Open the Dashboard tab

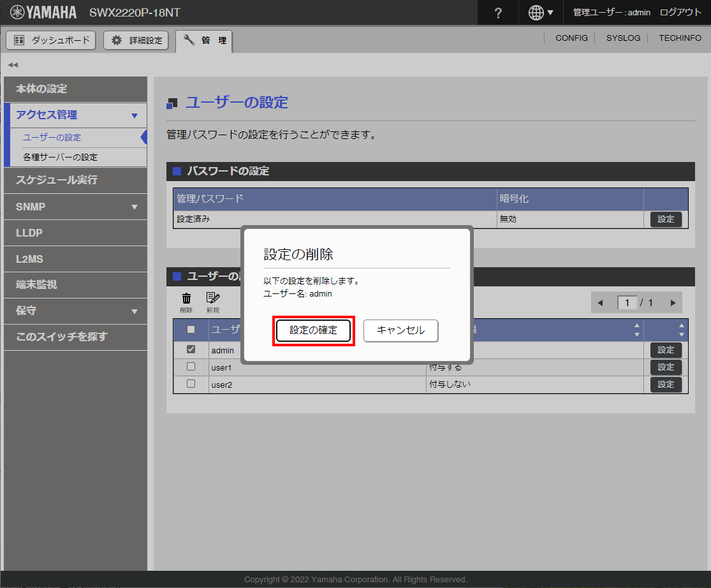[x=51, y=40]
